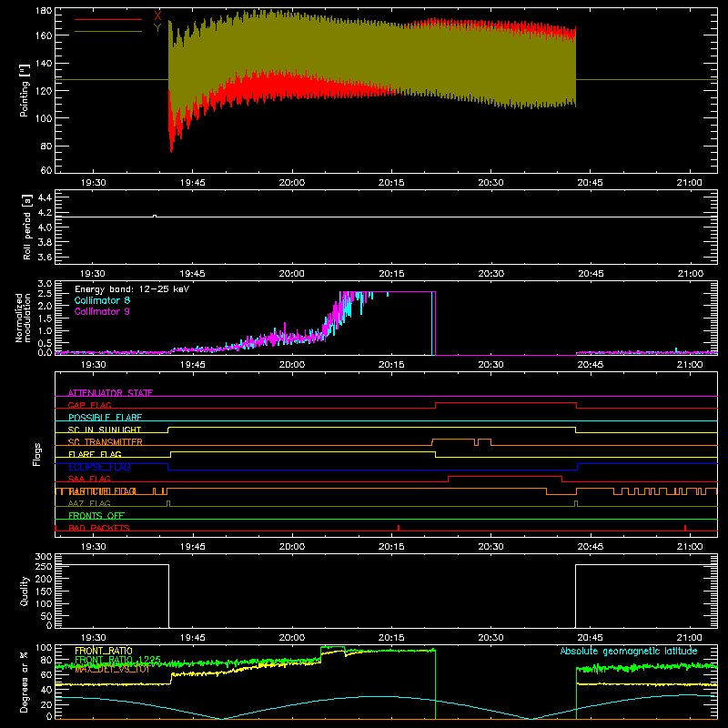The image size is (728, 728).
Task: Click the 60 value on Pointing axis
Action: (x=46, y=170)
